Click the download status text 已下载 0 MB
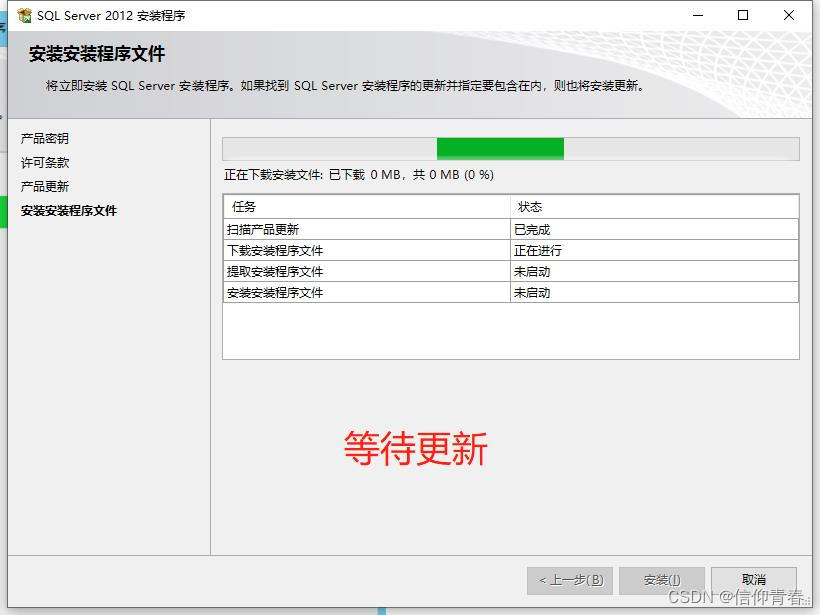820x615 pixels. tap(365, 175)
